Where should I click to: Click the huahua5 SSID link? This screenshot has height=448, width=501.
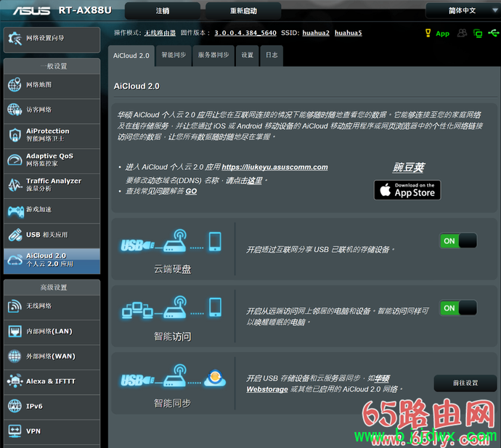tap(349, 33)
